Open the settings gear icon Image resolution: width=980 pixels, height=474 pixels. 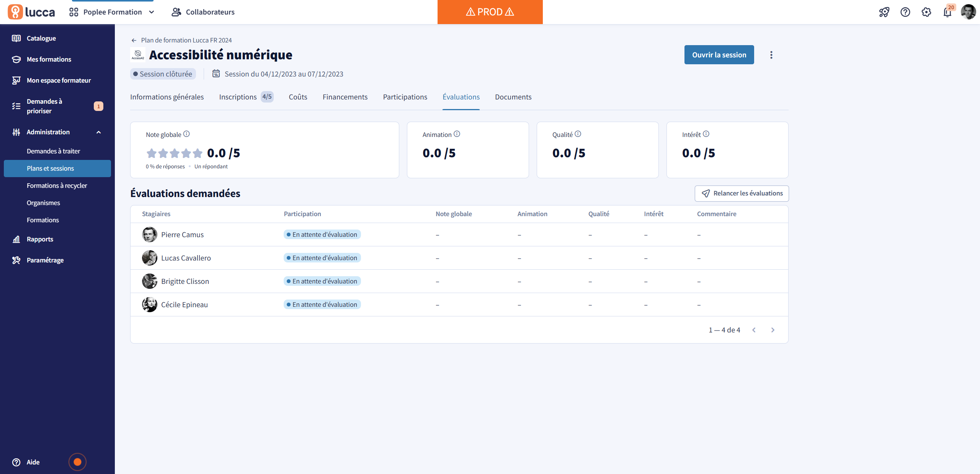pyautogui.click(x=926, y=12)
